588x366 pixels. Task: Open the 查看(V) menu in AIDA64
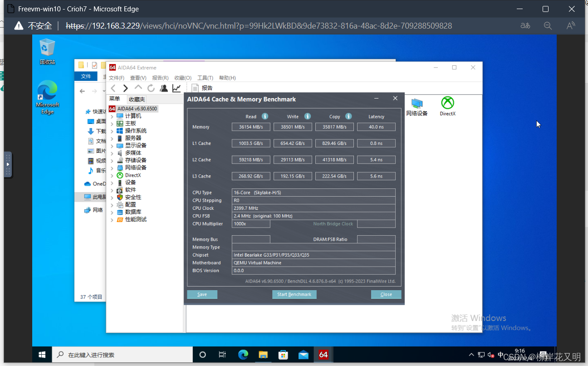pos(138,78)
